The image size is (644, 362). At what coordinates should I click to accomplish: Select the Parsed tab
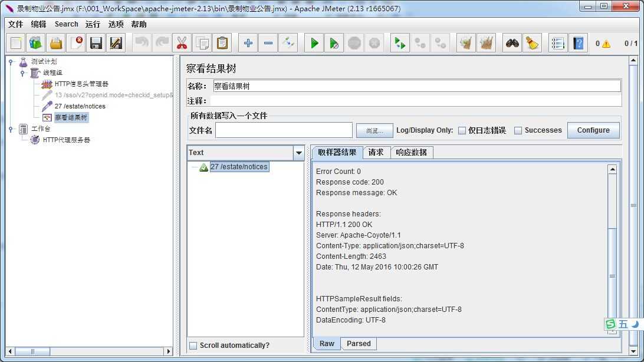(359, 344)
